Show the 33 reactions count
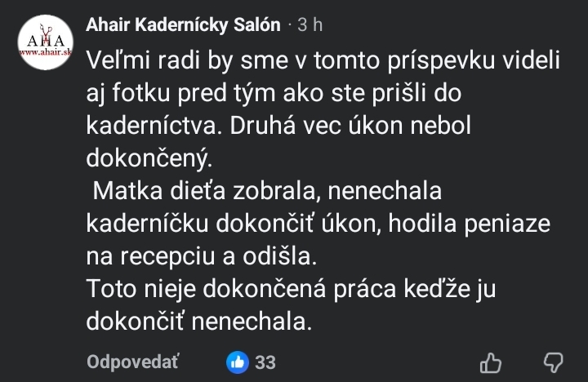 pos(265,362)
